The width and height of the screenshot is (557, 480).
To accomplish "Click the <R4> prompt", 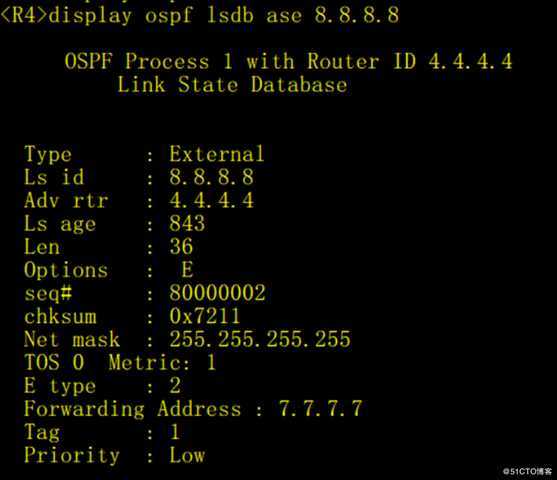I will tap(24, 16).
